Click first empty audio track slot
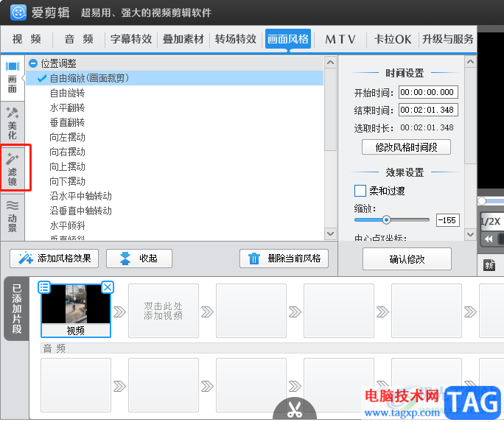504x422 pixels. [x=76, y=385]
